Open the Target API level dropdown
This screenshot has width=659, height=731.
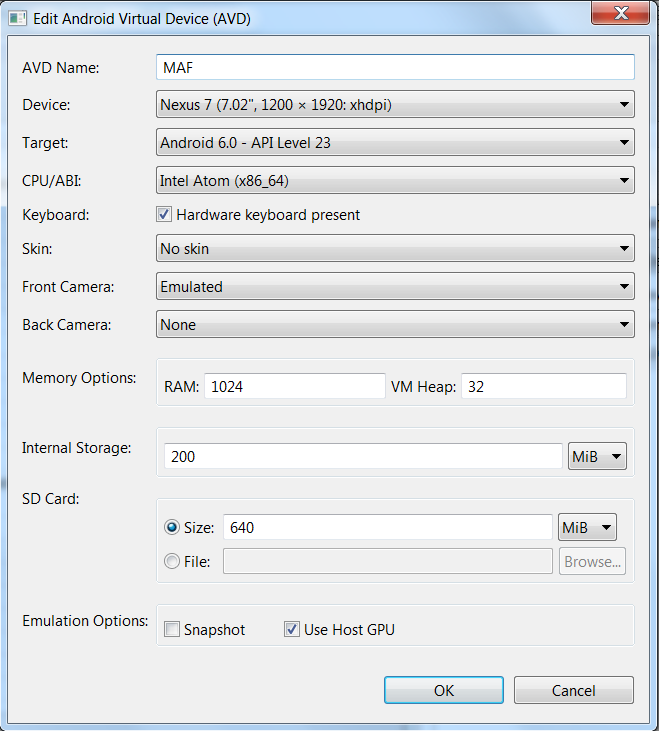pos(395,142)
